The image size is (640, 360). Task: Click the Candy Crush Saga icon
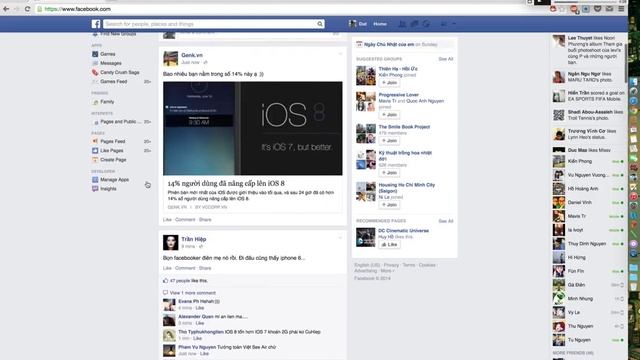click(95, 72)
